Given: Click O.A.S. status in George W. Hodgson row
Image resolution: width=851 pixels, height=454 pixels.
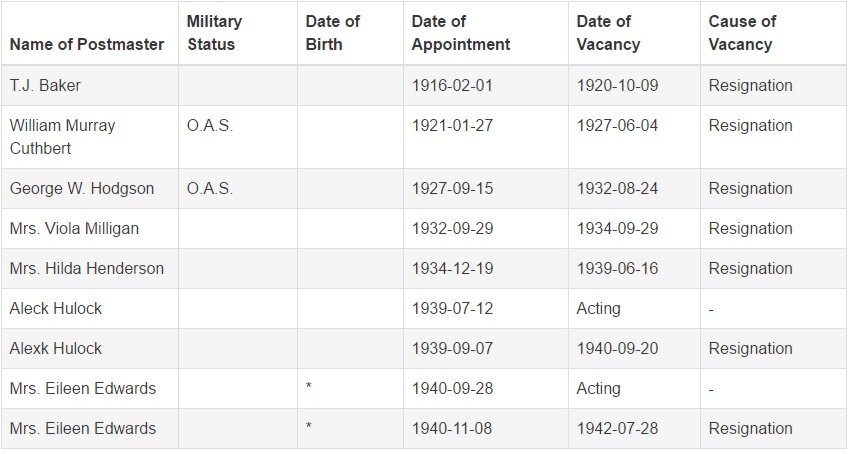Looking at the screenshot, I should (x=210, y=188).
